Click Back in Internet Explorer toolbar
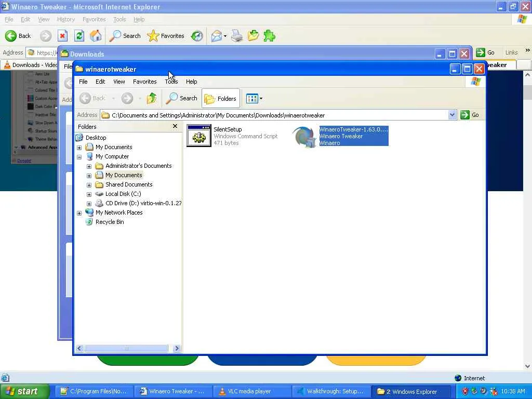Screen dimensions: 532x399 point(18,36)
